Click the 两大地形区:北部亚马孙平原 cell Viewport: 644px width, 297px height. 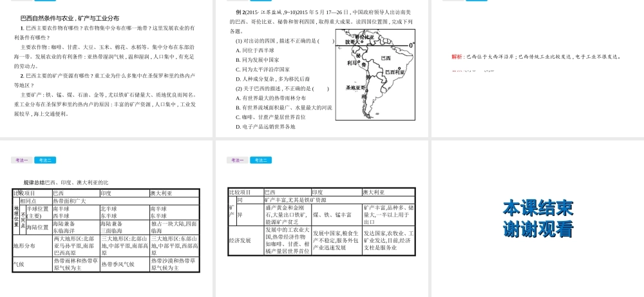coord(76,245)
